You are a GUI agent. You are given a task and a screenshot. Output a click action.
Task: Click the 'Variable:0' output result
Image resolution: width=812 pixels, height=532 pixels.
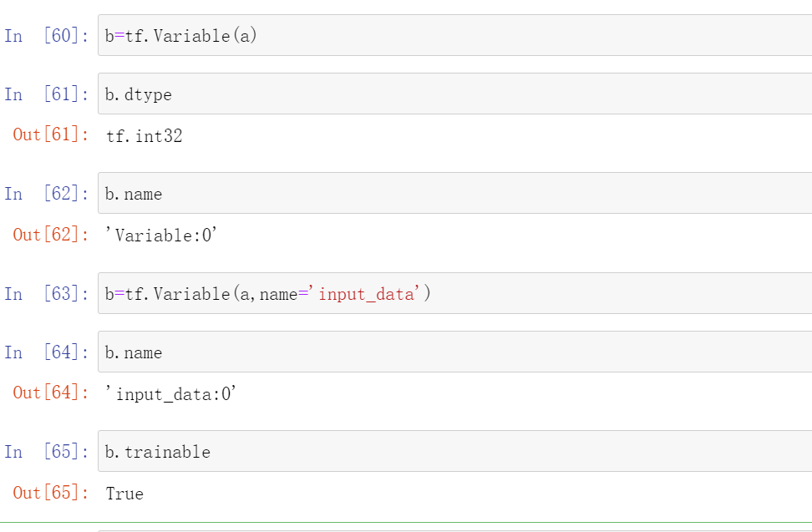tap(162, 235)
